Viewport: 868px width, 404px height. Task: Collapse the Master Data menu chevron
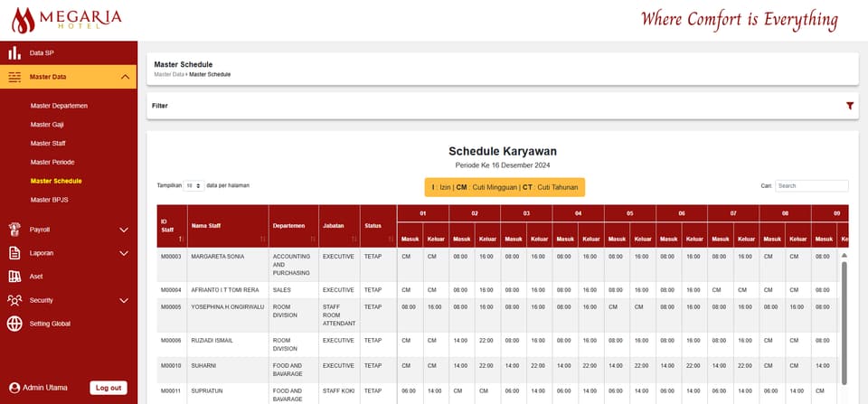125,77
